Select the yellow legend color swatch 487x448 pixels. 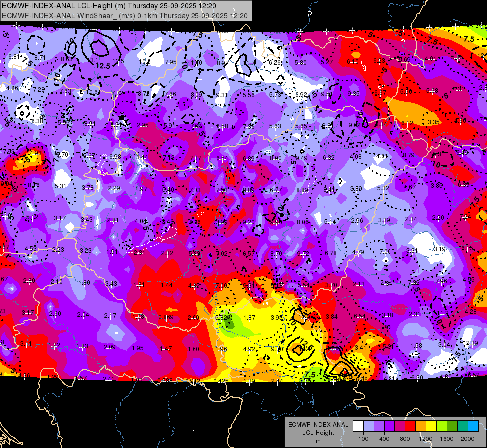tap(432, 426)
